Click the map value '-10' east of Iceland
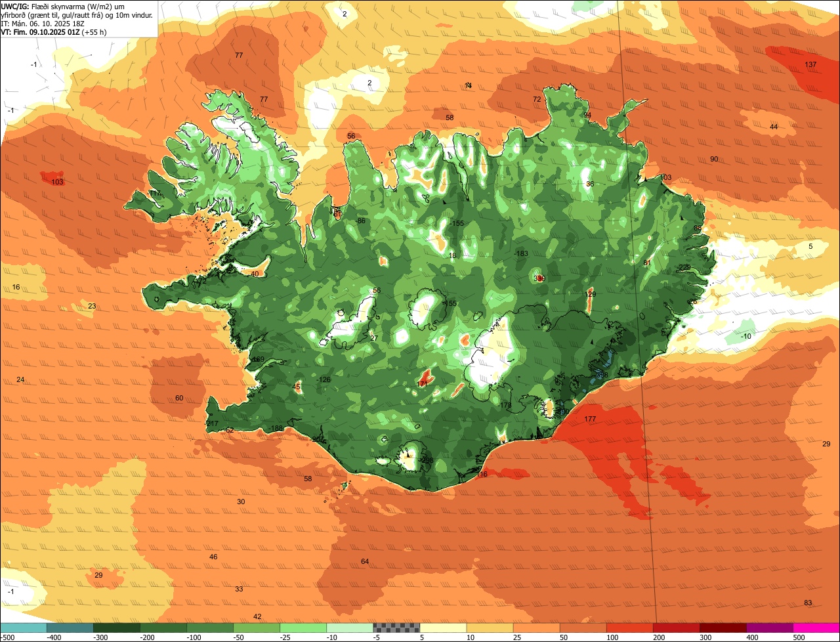Image resolution: width=840 pixels, height=642 pixels. coord(745,336)
